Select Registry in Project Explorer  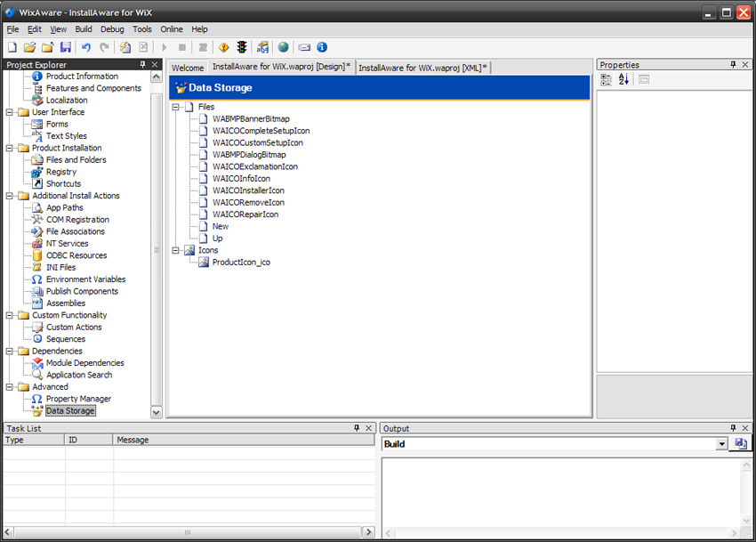pyautogui.click(x=61, y=172)
